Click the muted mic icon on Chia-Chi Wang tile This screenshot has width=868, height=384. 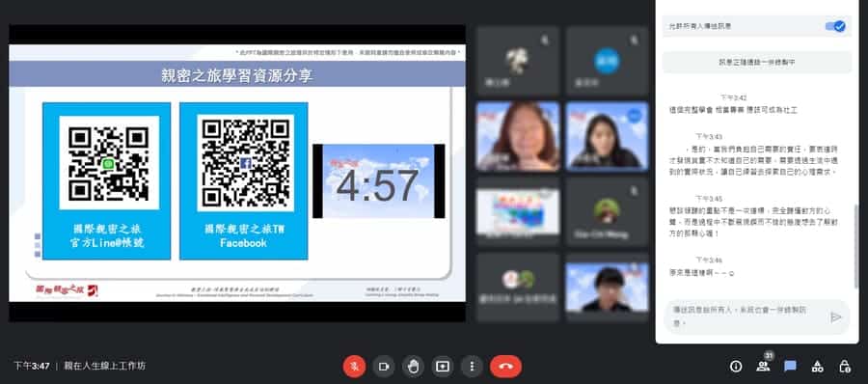(x=635, y=191)
